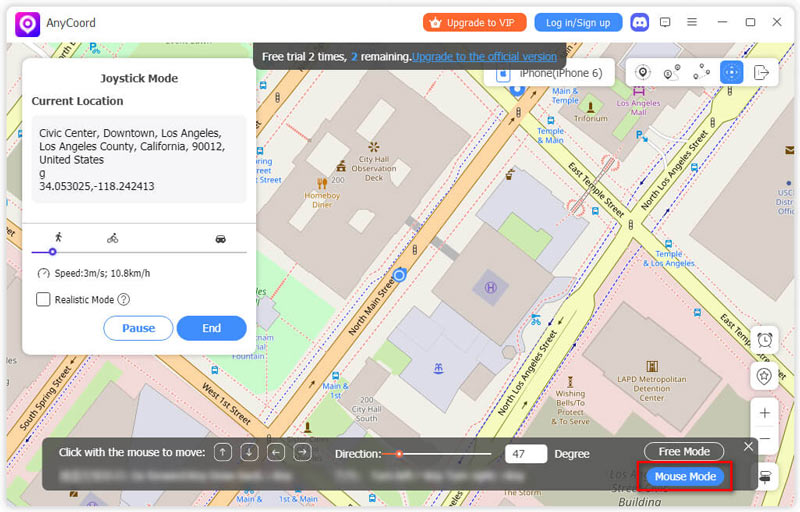The width and height of the screenshot is (800, 512).
Task: Click Upgrade to the official version link
Action: click(x=484, y=57)
